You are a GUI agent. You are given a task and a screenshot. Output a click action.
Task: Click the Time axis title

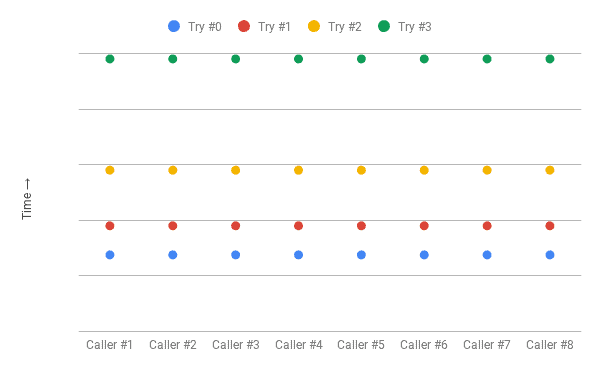(26, 199)
